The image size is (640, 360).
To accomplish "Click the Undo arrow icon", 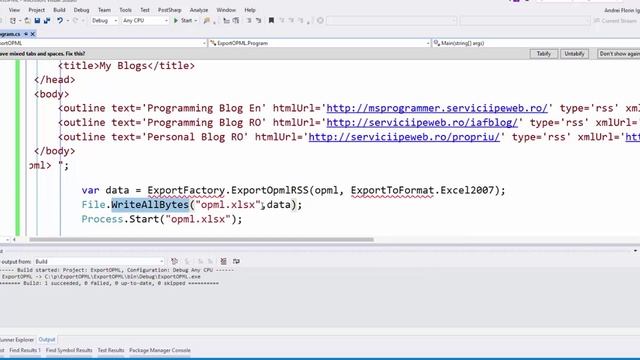I will (x=60, y=20).
